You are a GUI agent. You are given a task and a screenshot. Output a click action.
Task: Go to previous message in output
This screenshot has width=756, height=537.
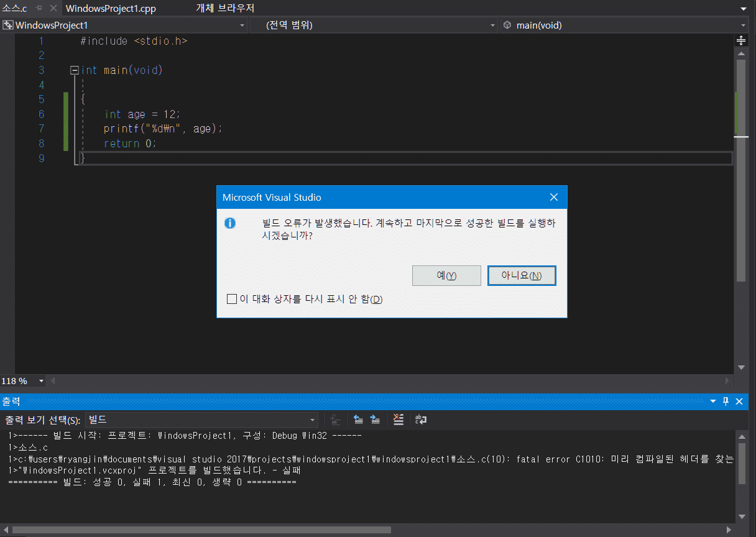359,420
